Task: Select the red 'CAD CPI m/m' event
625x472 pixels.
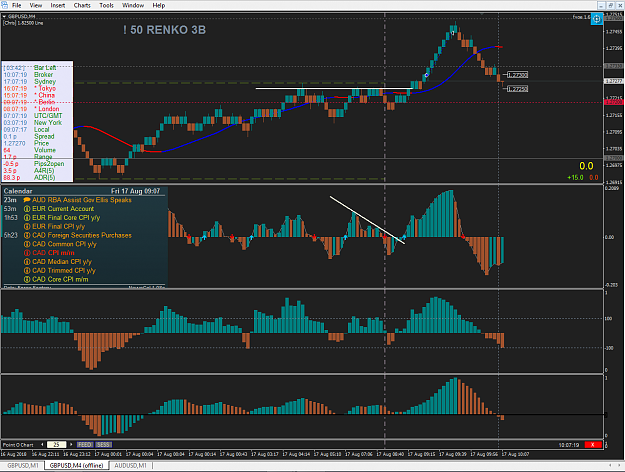Action: pos(53,253)
